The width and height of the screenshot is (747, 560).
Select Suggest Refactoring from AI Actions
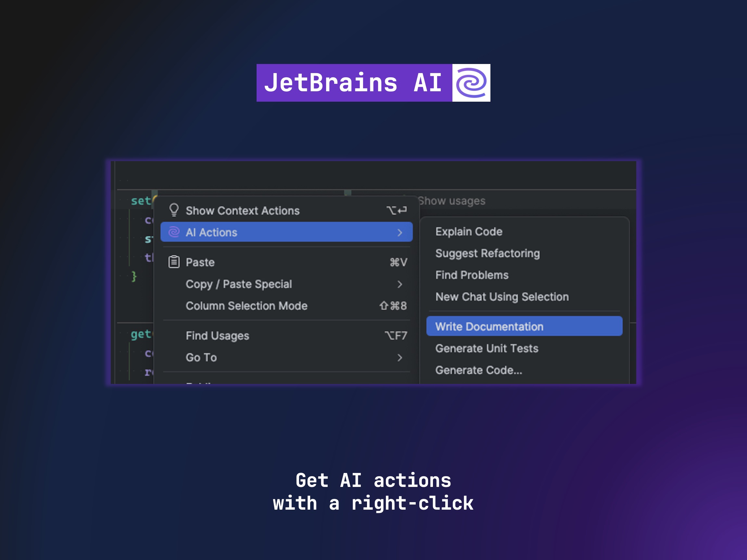point(487,253)
